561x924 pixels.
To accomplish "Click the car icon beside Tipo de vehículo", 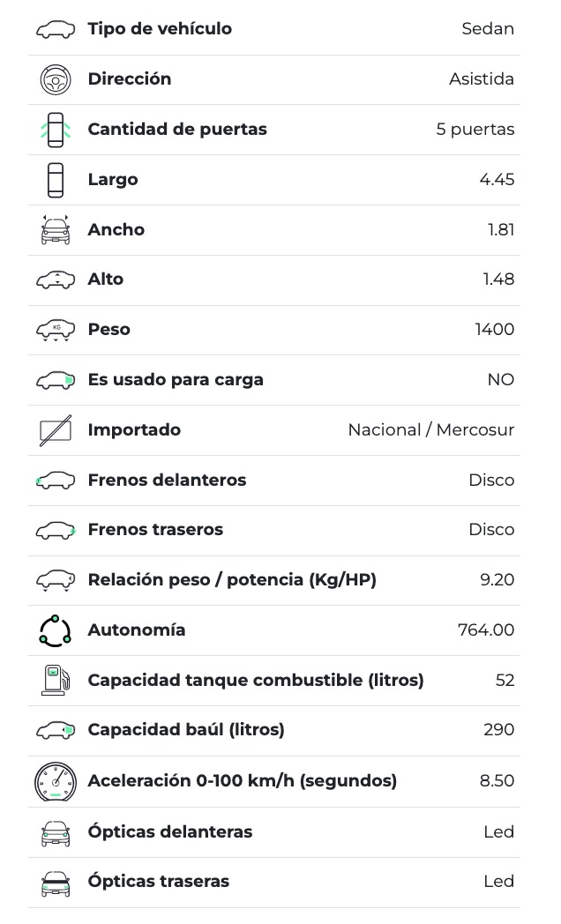I will (x=56, y=30).
